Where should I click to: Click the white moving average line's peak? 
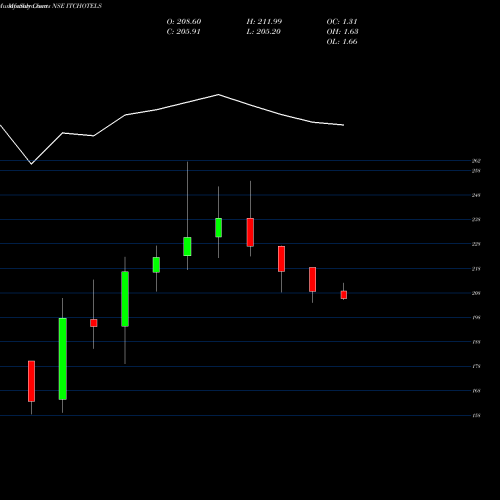tap(219, 95)
